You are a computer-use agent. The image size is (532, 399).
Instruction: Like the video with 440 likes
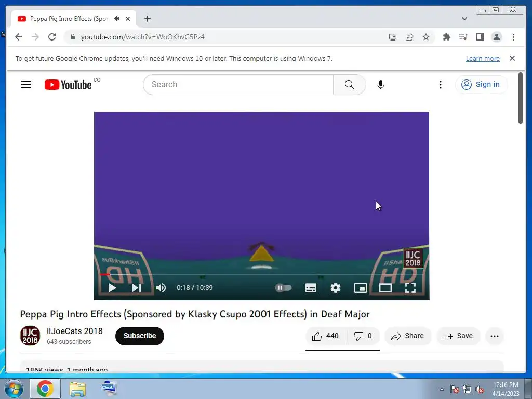[x=326, y=336]
